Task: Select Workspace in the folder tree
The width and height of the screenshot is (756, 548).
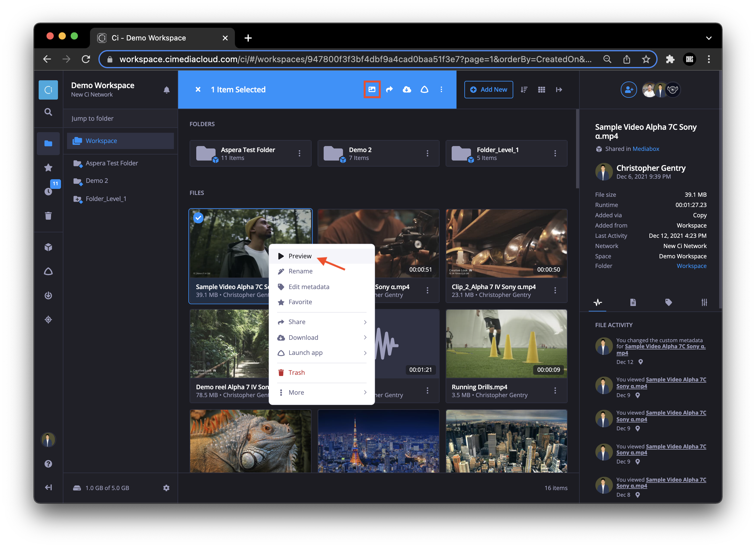Action: coord(120,141)
